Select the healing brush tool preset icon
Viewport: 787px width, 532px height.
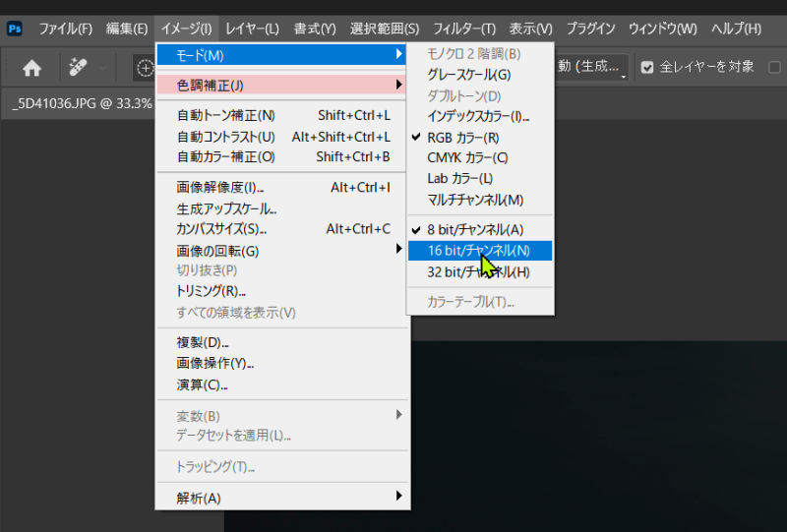click(78, 68)
